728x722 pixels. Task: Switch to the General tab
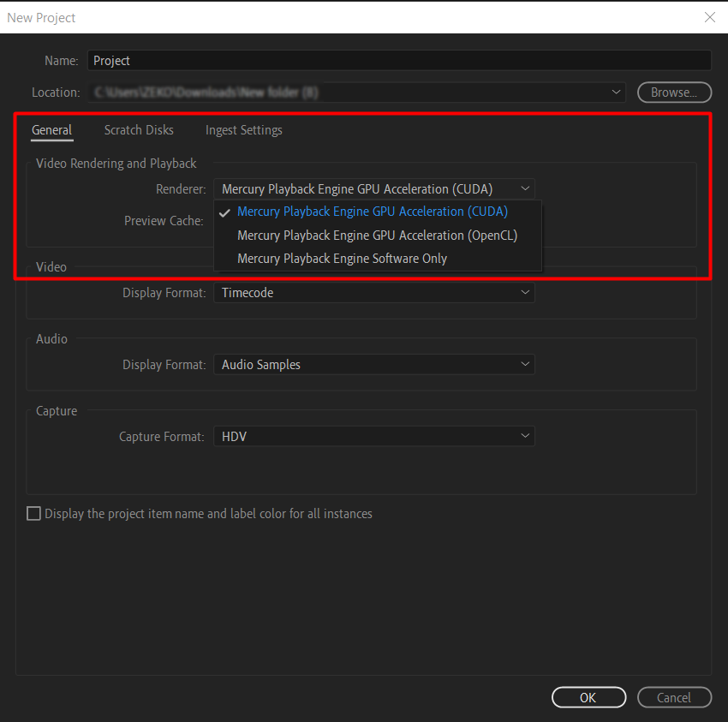[51, 130]
